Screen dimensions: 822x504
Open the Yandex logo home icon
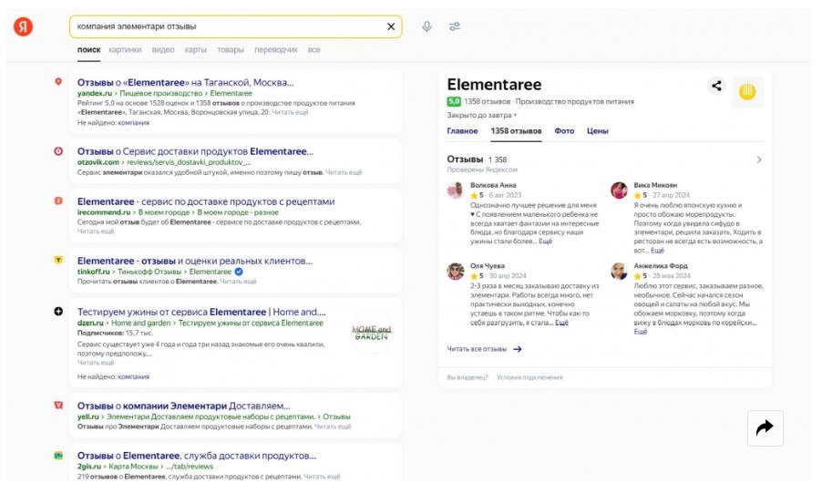click(23, 26)
